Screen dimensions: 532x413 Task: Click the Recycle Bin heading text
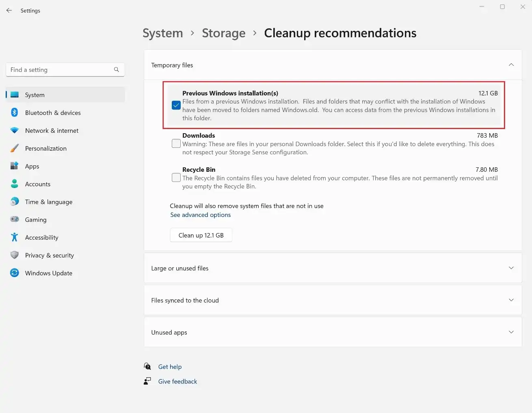(x=199, y=169)
